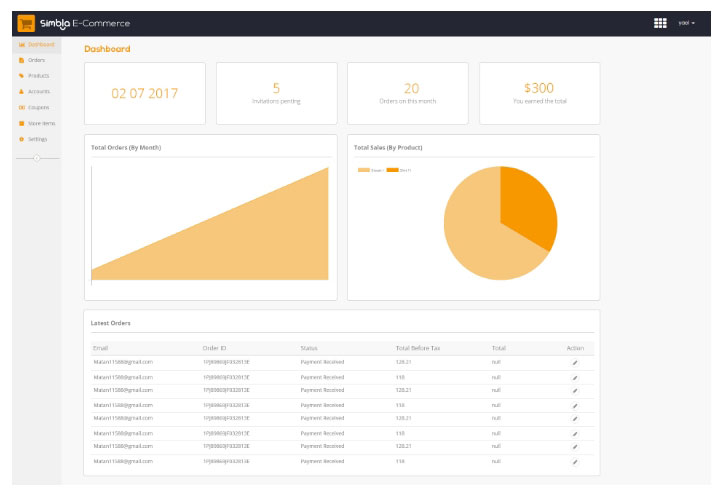Open the apps grid icon in header

point(660,23)
